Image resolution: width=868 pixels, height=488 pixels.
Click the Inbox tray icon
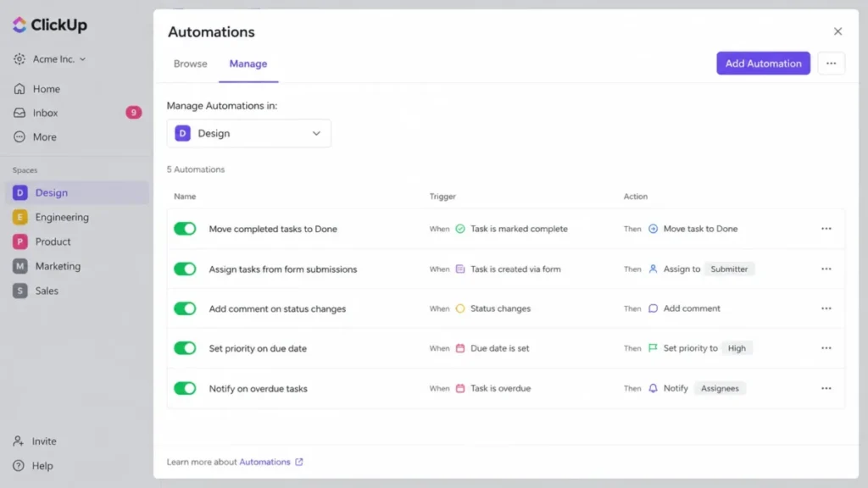pyautogui.click(x=19, y=113)
